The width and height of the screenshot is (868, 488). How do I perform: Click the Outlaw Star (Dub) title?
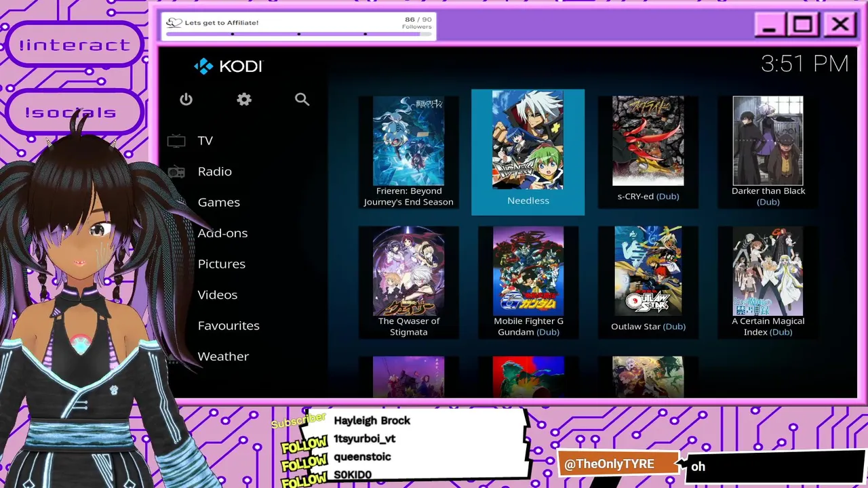tap(648, 327)
